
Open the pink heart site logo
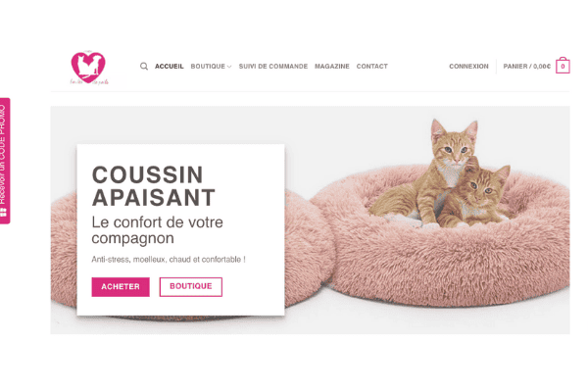point(89,68)
